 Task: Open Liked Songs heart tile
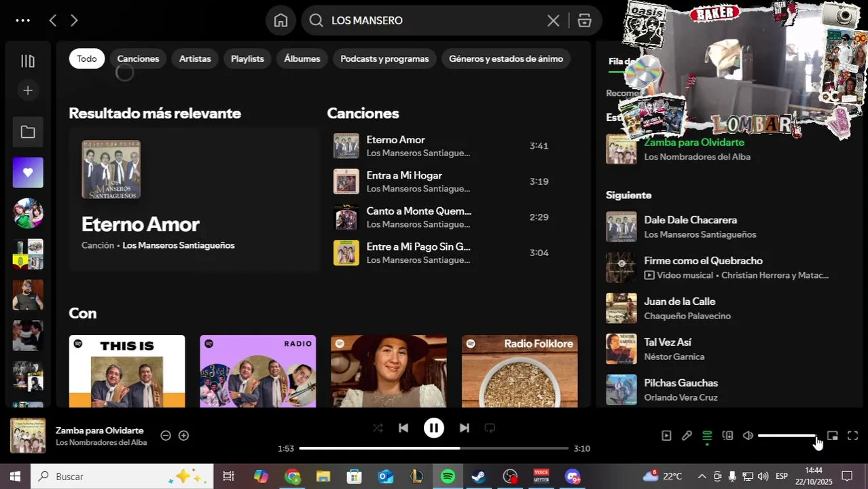tap(28, 173)
